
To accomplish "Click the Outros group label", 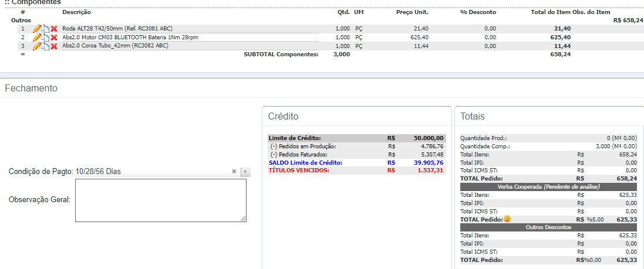I will (21, 20).
